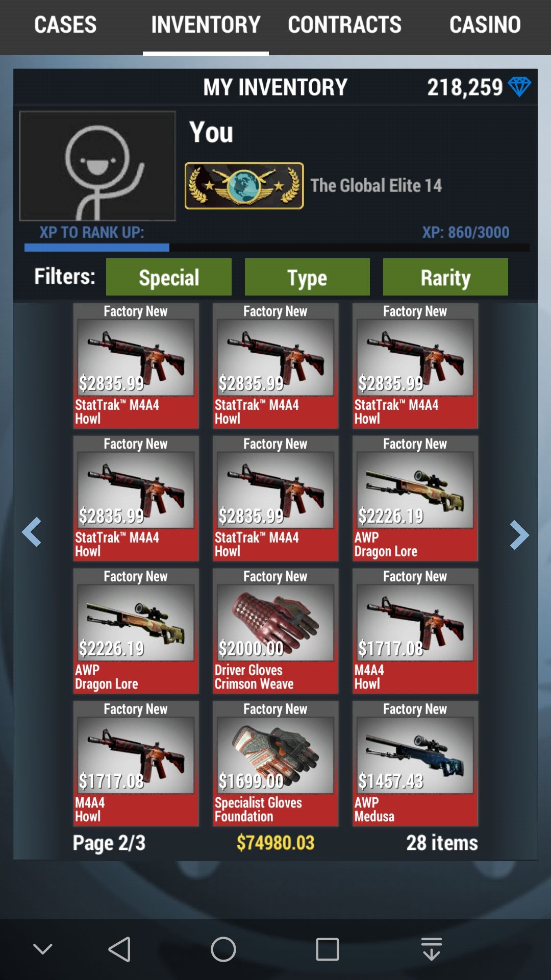The width and height of the screenshot is (551, 980).
Task: Tap the pull-down notification arrow icon
Action: (x=432, y=949)
